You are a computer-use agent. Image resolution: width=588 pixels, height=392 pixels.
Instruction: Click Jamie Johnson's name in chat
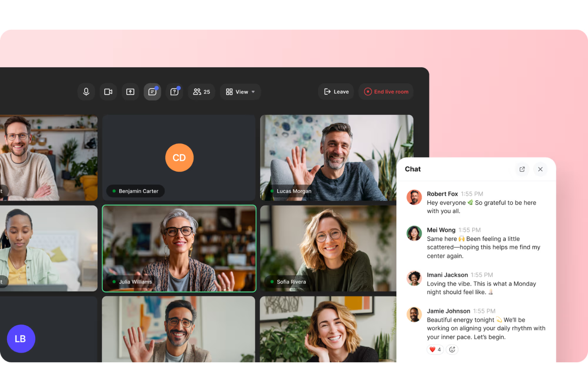(x=449, y=311)
